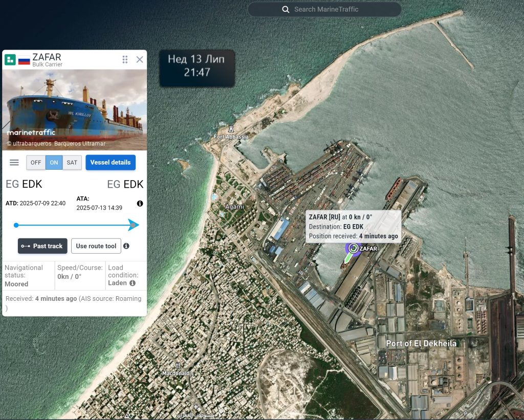Open Vessel details

tap(111, 162)
